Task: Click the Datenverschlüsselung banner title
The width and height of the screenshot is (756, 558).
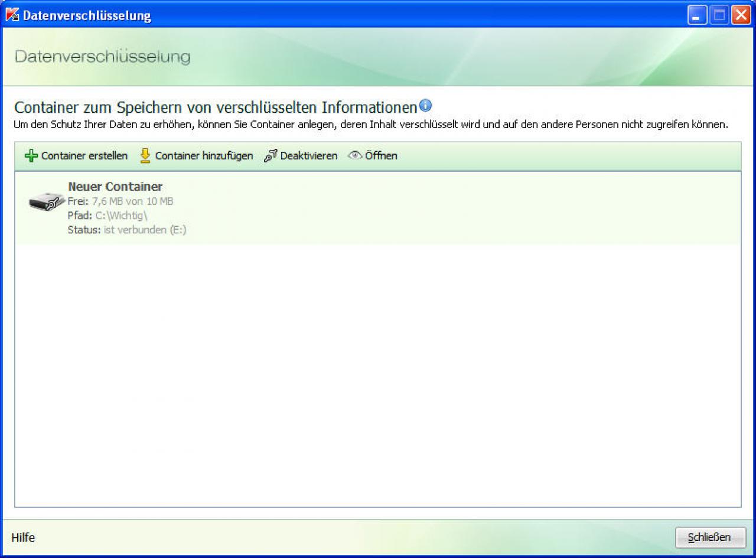Action: pyautogui.click(x=102, y=57)
